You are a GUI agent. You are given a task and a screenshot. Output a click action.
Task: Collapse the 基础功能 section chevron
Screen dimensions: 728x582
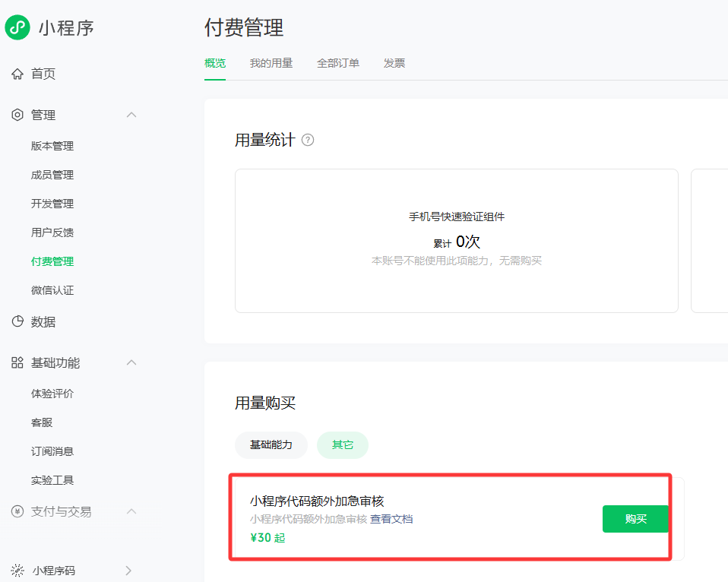[131, 362]
